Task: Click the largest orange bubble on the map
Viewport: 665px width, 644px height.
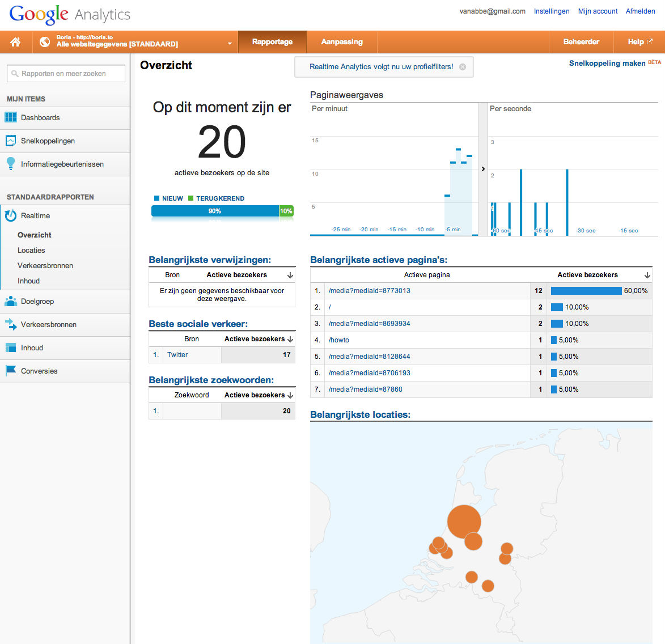Action: (464, 522)
